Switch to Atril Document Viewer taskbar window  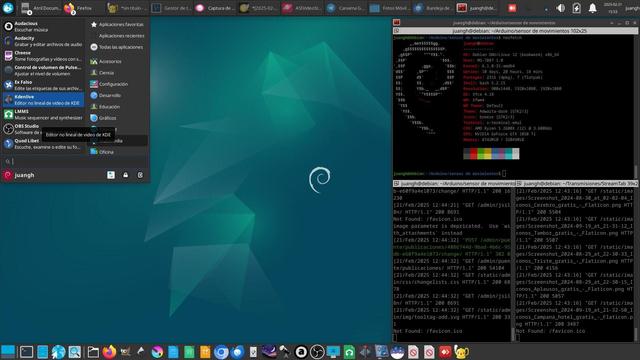click(x=41, y=8)
